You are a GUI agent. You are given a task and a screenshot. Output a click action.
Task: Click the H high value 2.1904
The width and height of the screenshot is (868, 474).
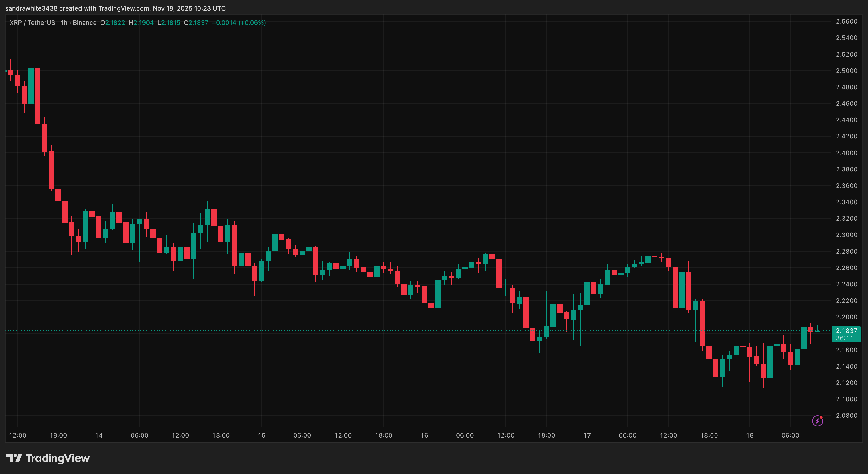point(142,22)
